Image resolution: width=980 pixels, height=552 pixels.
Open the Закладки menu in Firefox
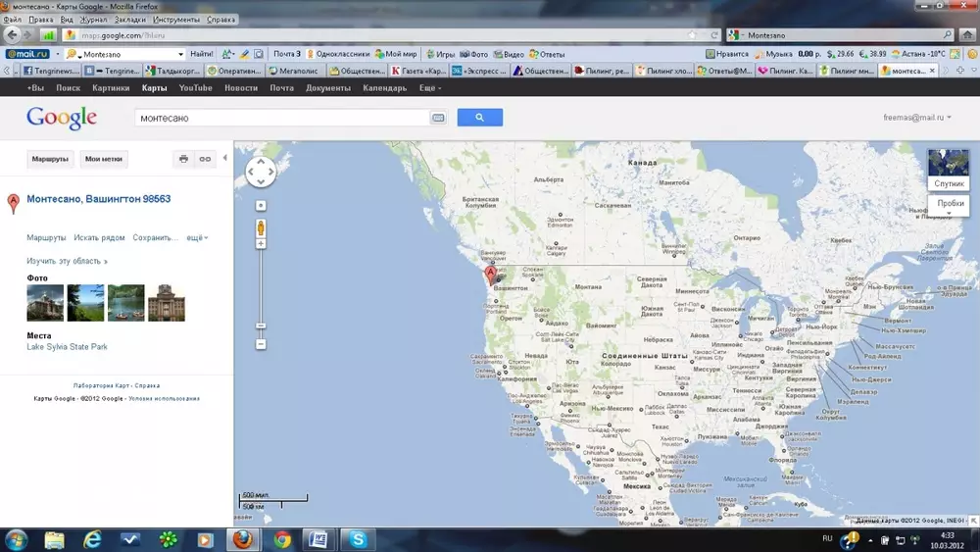[x=132, y=20]
